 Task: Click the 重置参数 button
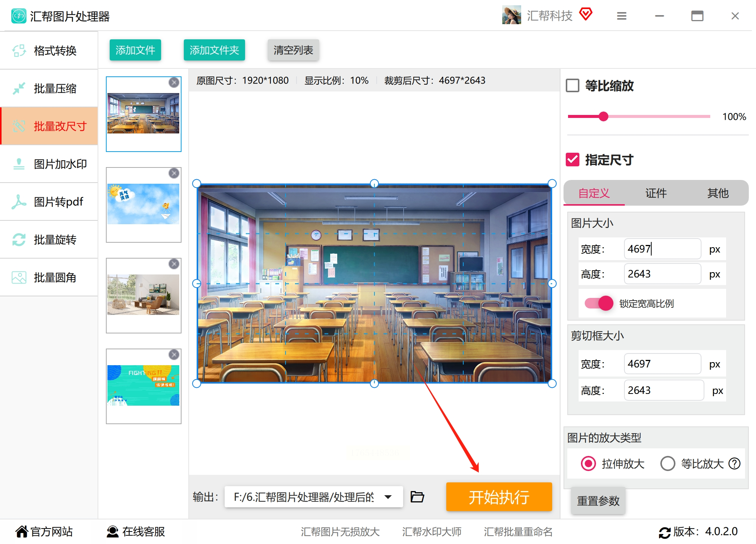(x=598, y=501)
